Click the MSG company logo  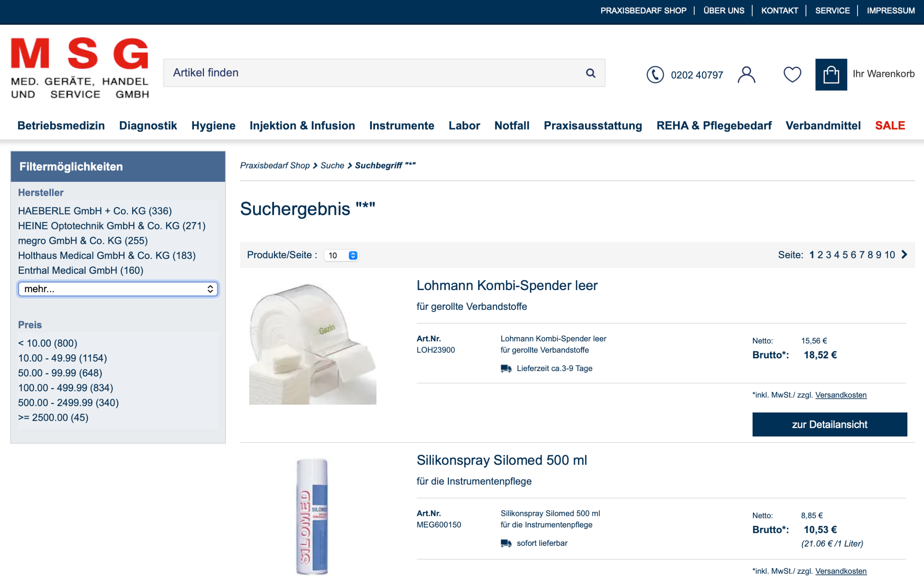pyautogui.click(x=80, y=68)
